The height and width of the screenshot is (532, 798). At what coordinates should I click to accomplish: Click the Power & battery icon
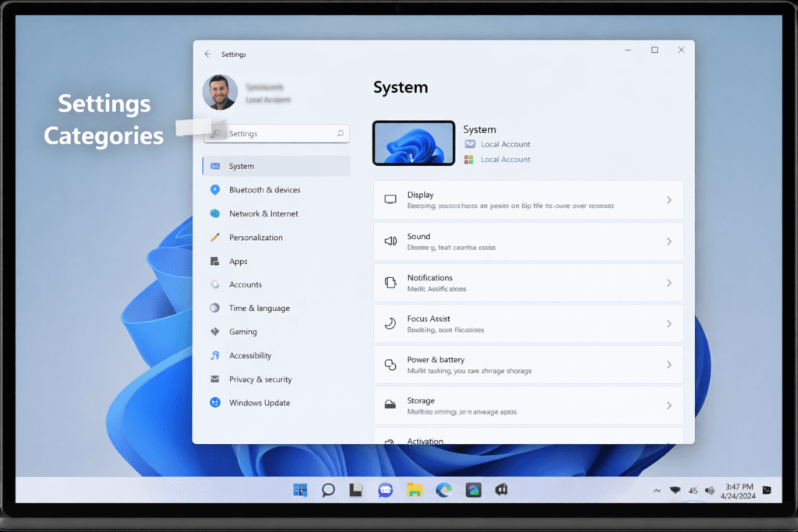(x=390, y=365)
